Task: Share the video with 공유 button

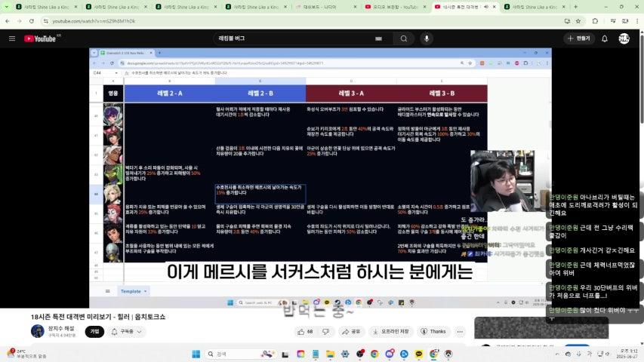Action: [351, 331]
